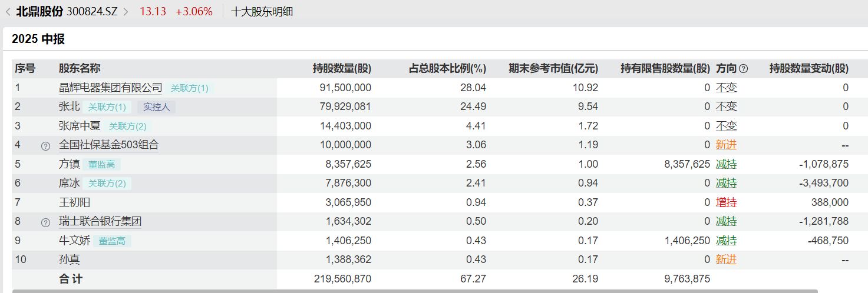868x293 pixels.
Task: Open shareholder 全国社保基金503组合 link
Action: coord(108,145)
